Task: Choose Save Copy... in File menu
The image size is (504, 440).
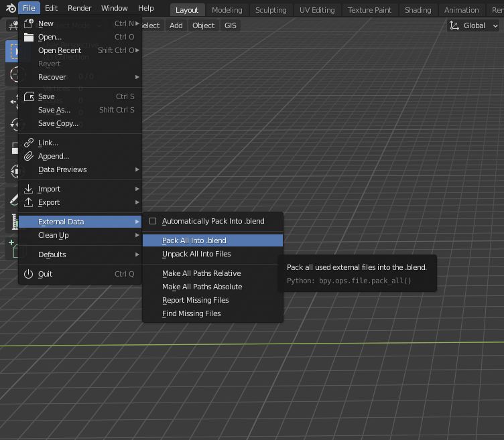Action: (x=80, y=123)
